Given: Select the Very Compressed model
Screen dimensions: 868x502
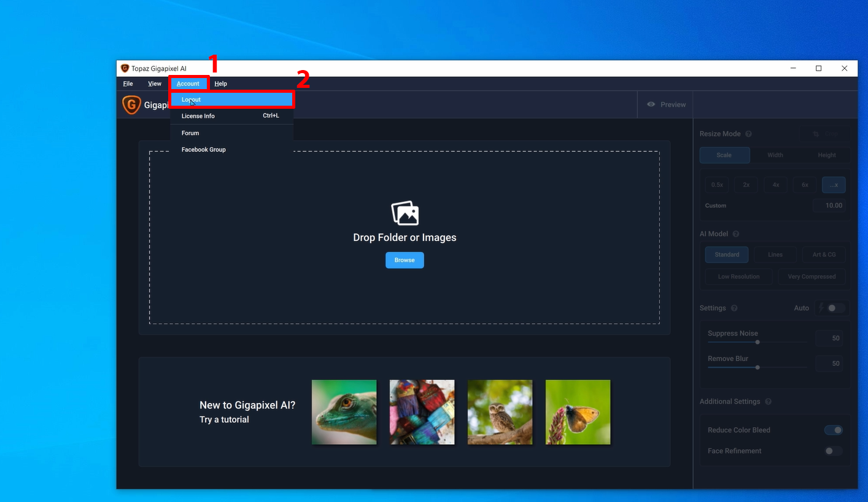Looking at the screenshot, I should pyautogui.click(x=812, y=276).
